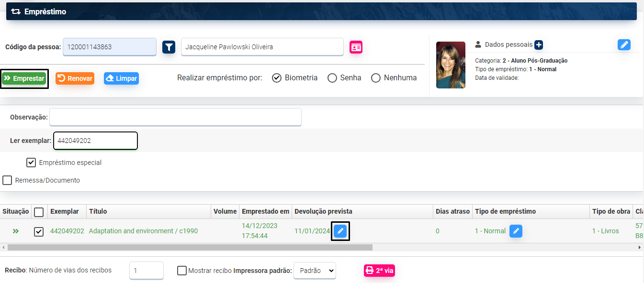Toggle the Mostrar recibo checkbox
The image size is (644, 283).
[x=182, y=271]
